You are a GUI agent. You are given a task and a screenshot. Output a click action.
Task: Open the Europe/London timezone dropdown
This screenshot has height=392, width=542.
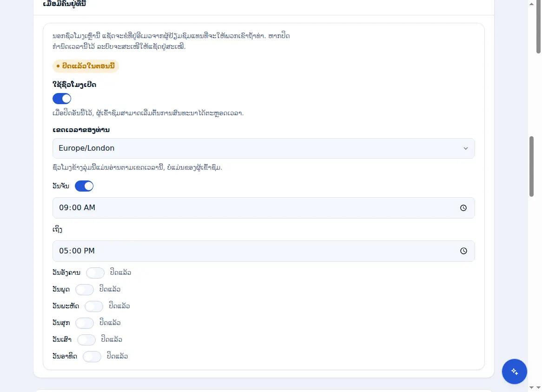pos(264,148)
